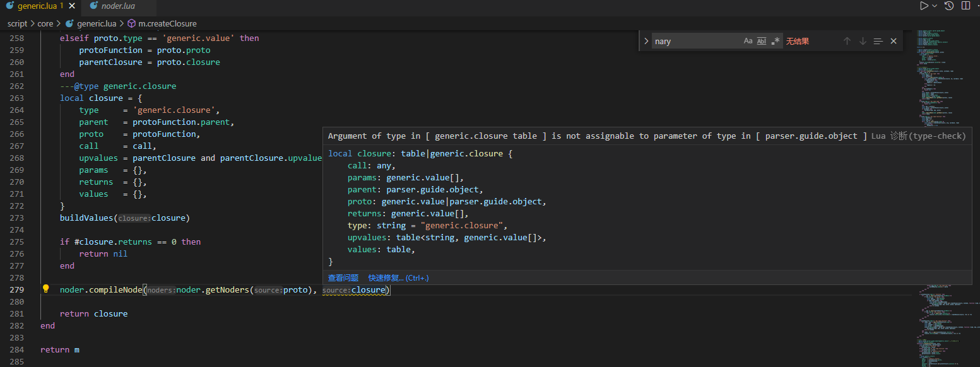Viewport: 980px width, 367px height.
Task: Toggle Use Regular Expression in search
Action: coord(776,40)
